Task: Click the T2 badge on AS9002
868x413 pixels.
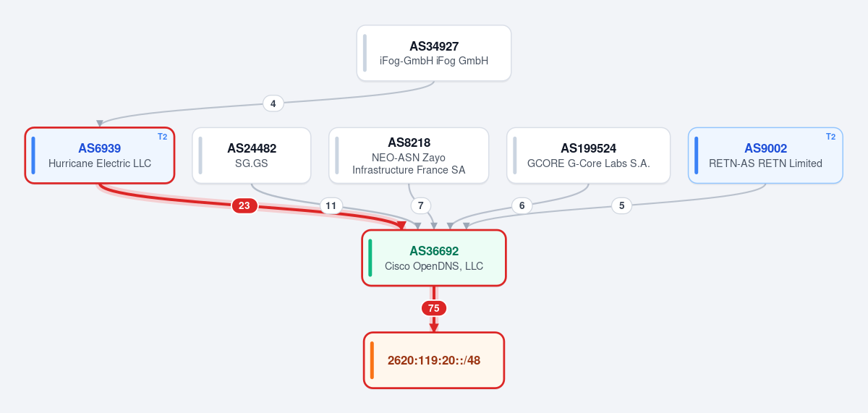Action: [x=830, y=137]
